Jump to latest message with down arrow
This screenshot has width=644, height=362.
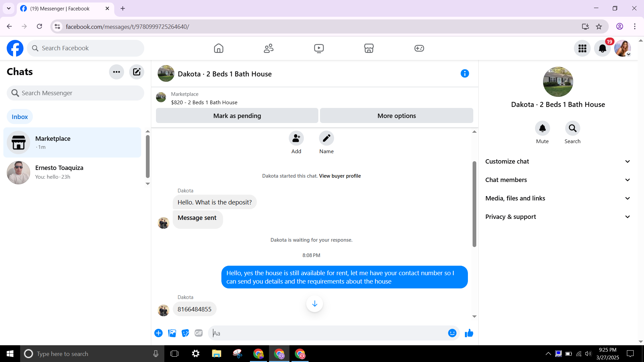pos(315,304)
